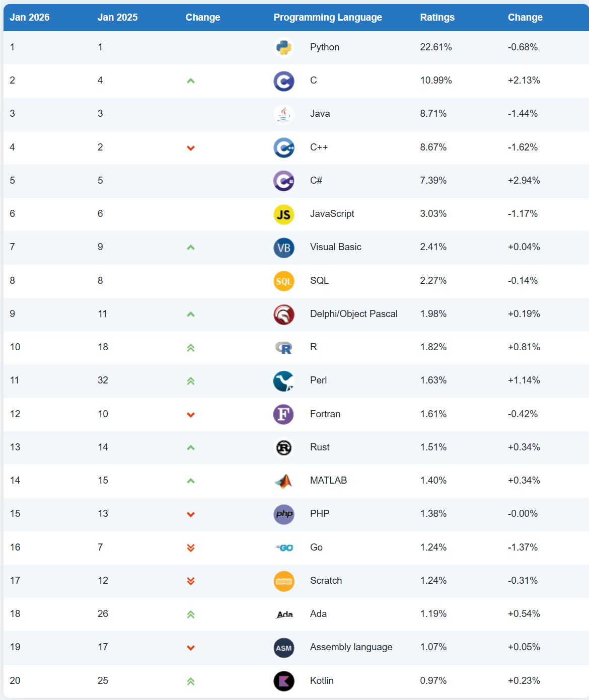Click the double up arrow in the R row
This screenshot has width=589, height=700.
click(191, 348)
